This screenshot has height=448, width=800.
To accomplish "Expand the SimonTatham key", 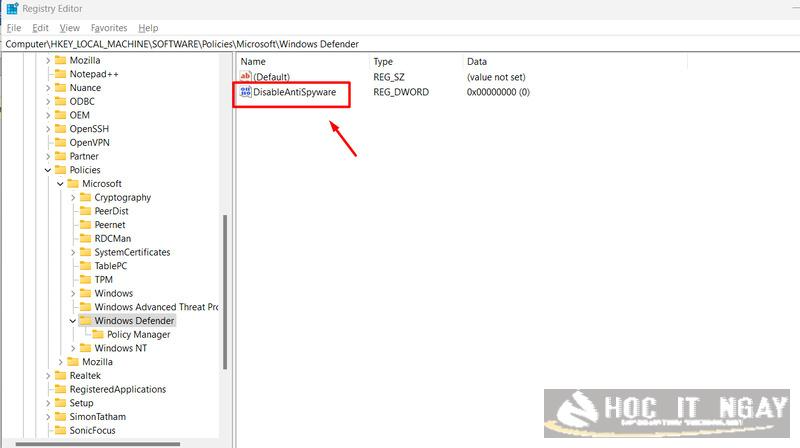I will pyautogui.click(x=48, y=417).
